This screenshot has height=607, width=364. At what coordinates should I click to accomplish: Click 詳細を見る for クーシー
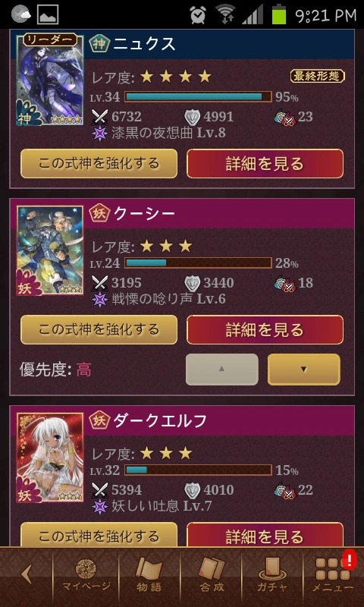tap(265, 329)
